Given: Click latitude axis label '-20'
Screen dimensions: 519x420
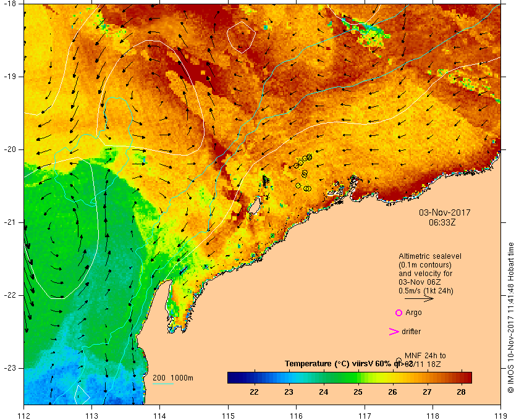Looking at the screenshot, I should click(x=9, y=149).
